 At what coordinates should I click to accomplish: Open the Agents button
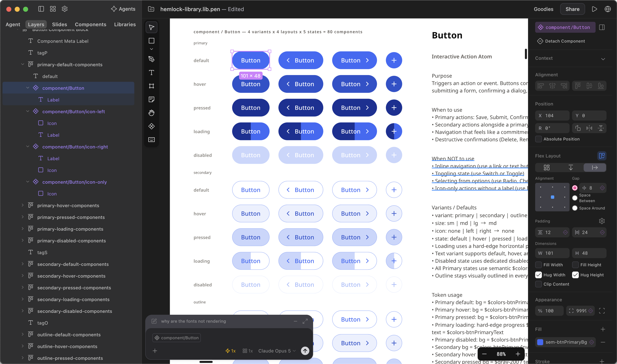[123, 9]
